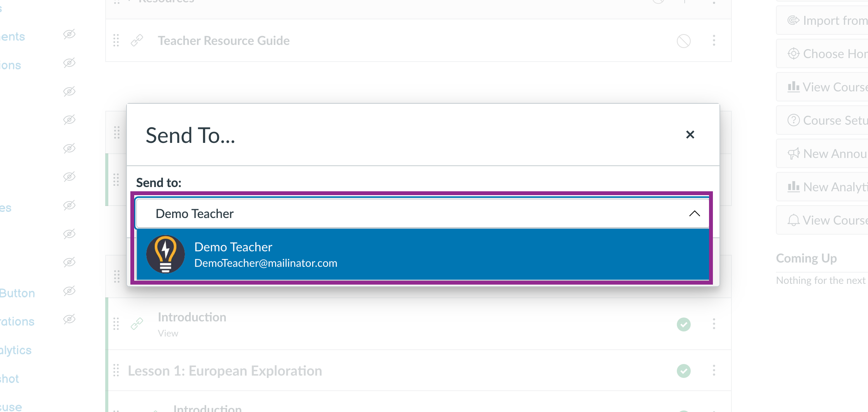Open Teacher Resource Guide options kebab menu
This screenshot has height=412, width=868.
[x=714, y=40]
